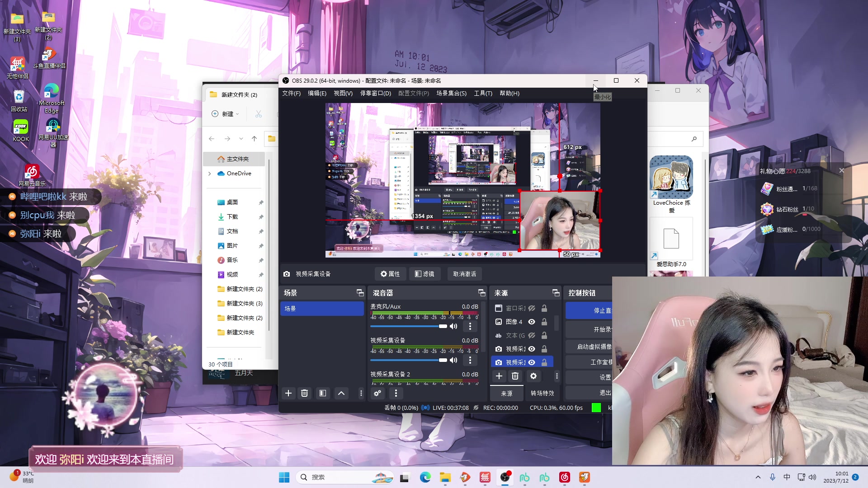Click NetEase Cloud Music taskbar icon

565,477
